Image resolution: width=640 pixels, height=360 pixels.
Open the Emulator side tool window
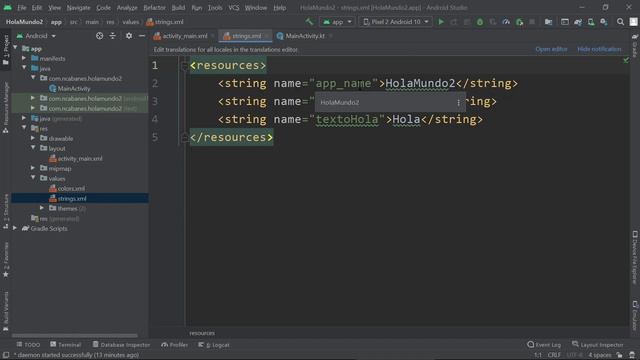[x=635, y=315]
